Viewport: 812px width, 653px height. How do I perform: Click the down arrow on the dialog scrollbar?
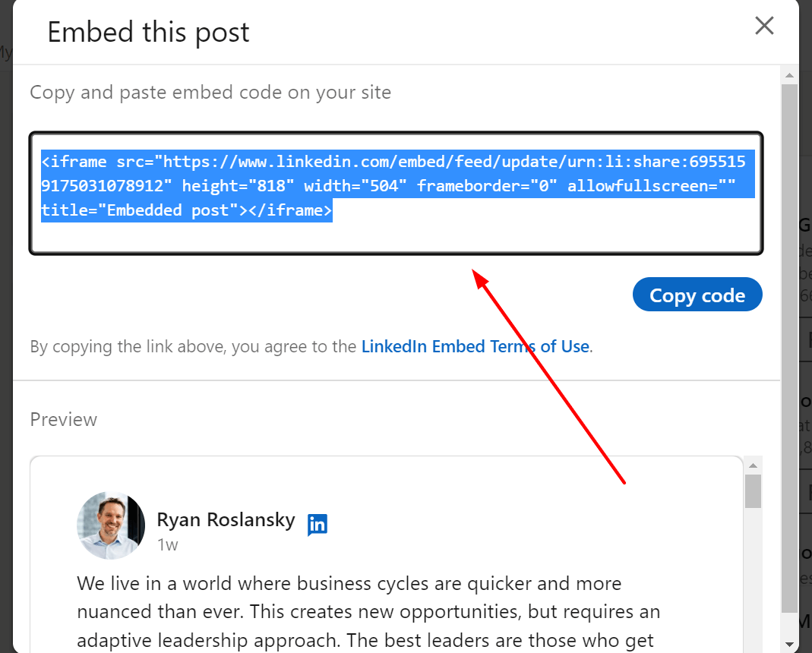(x=788, y=644)
